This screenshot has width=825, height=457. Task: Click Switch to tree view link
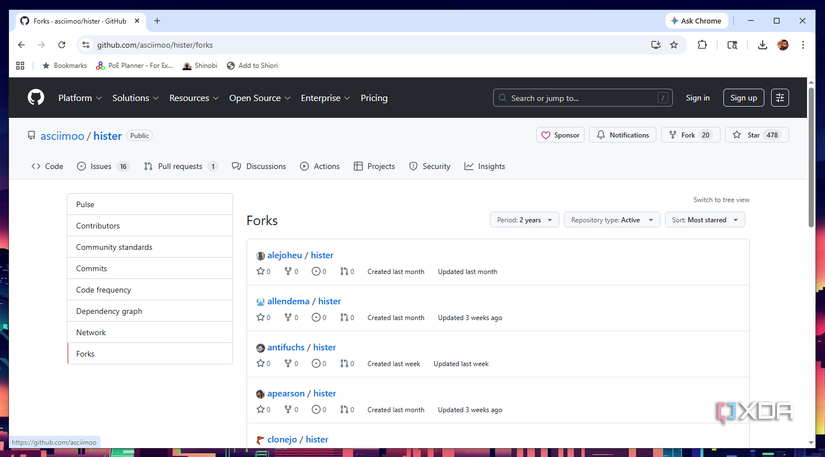pyautogui.click(x=721, y=200)
